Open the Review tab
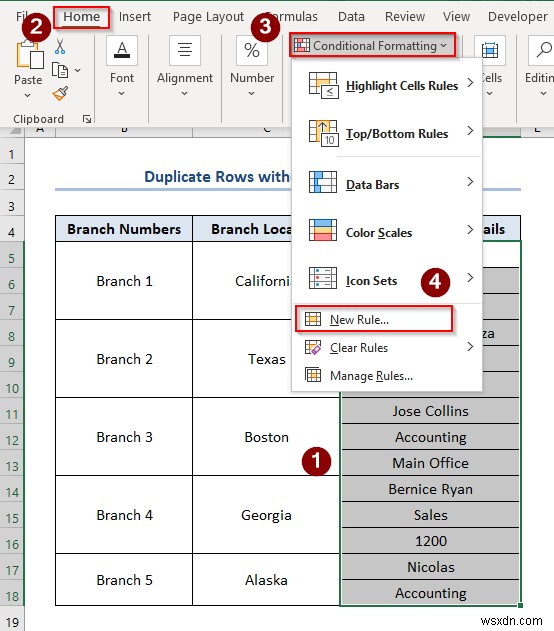Screen dimensions: 554x631 [405, 17]
